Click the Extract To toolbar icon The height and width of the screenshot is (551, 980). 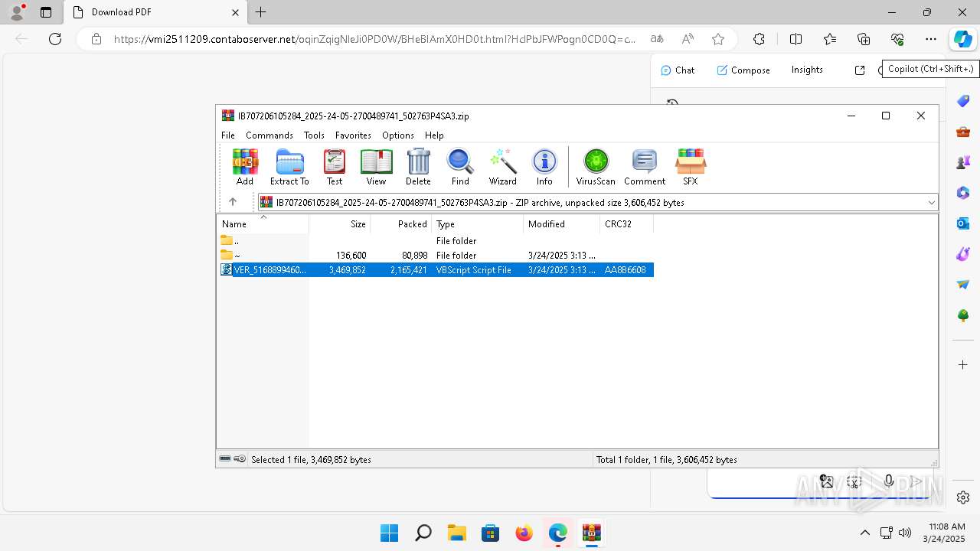tap(289, 167)
